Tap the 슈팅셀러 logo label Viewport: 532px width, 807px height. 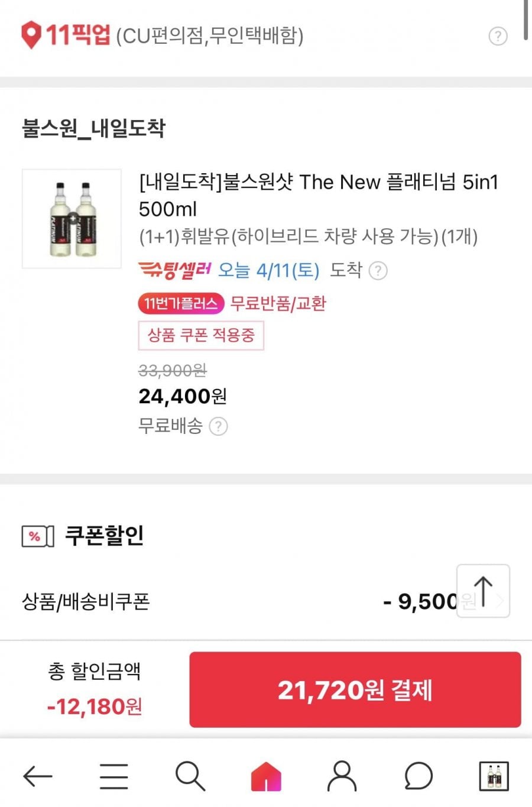(174, 271)
